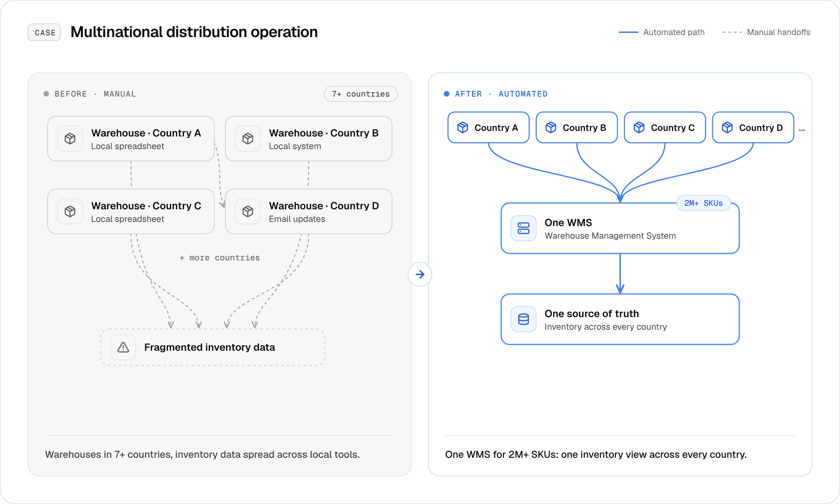
Task: Select the Country B chip label
Action: tap(584, 128)
